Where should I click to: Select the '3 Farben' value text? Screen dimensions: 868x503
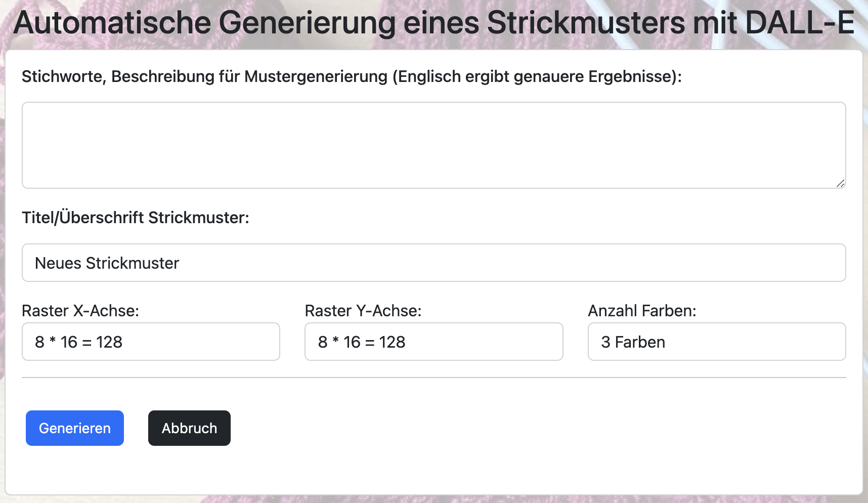pos(633,342)
